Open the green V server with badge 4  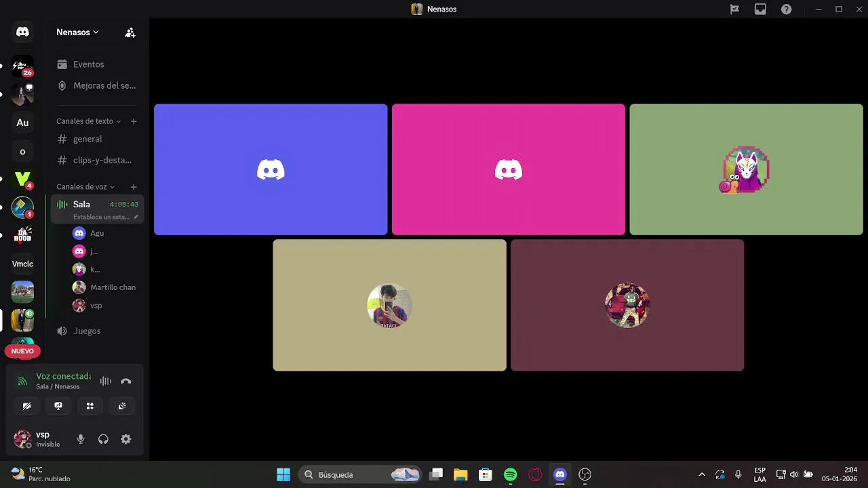[x=22, y=179]
